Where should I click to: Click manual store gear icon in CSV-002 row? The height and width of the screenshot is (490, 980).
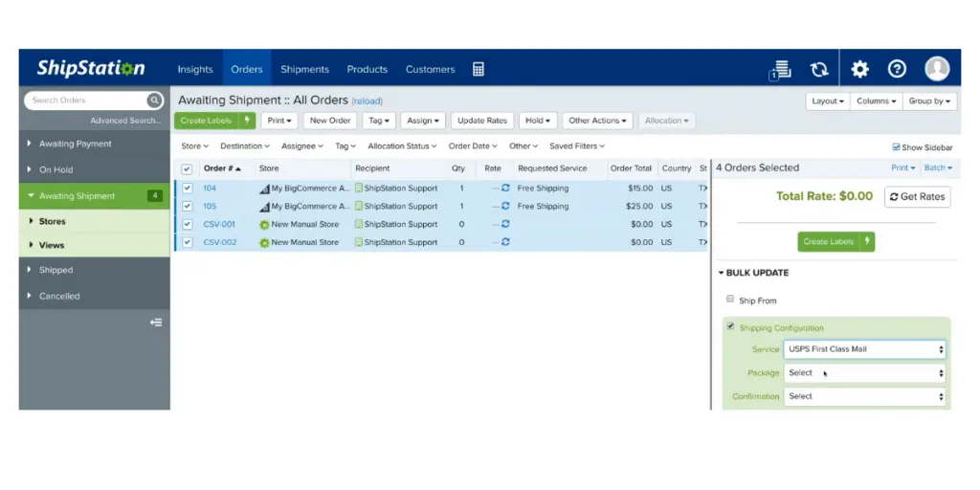264,242
